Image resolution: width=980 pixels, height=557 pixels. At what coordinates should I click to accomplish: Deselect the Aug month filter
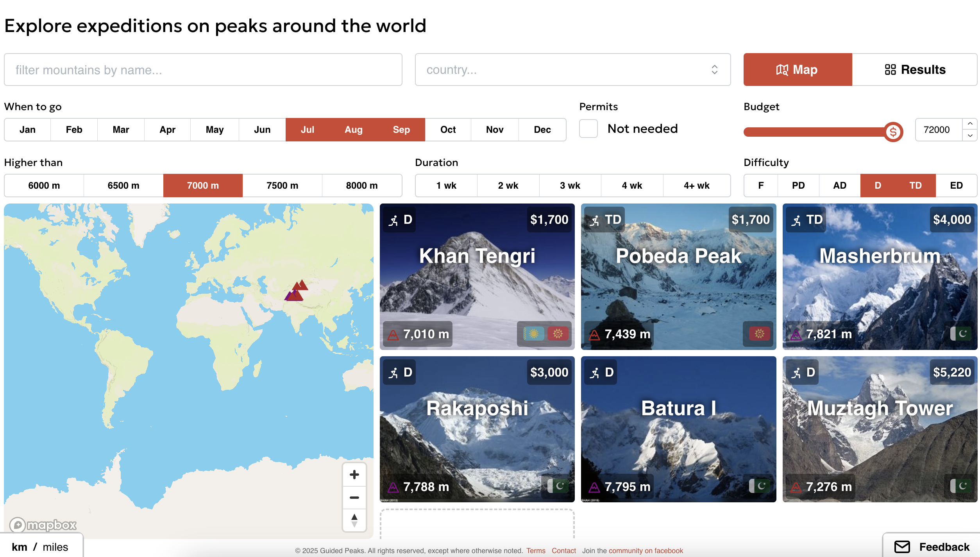(x=353, y=129)
